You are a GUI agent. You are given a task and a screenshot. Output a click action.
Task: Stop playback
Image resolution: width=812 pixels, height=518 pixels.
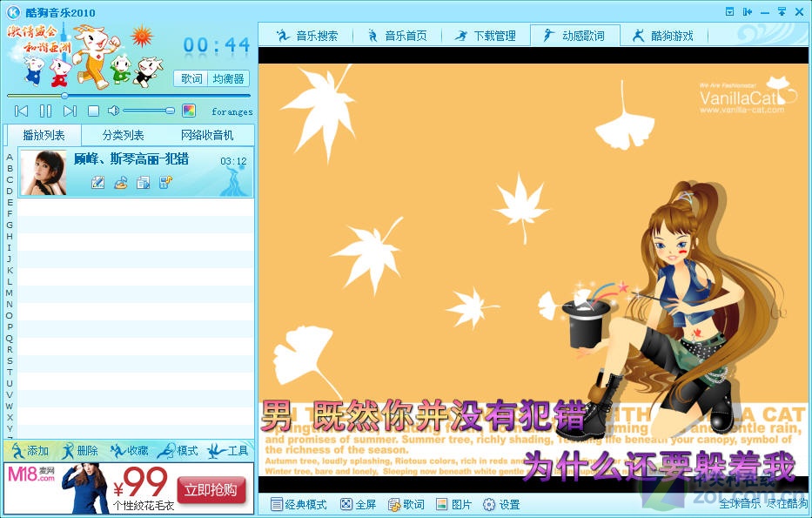coord(93,111)
